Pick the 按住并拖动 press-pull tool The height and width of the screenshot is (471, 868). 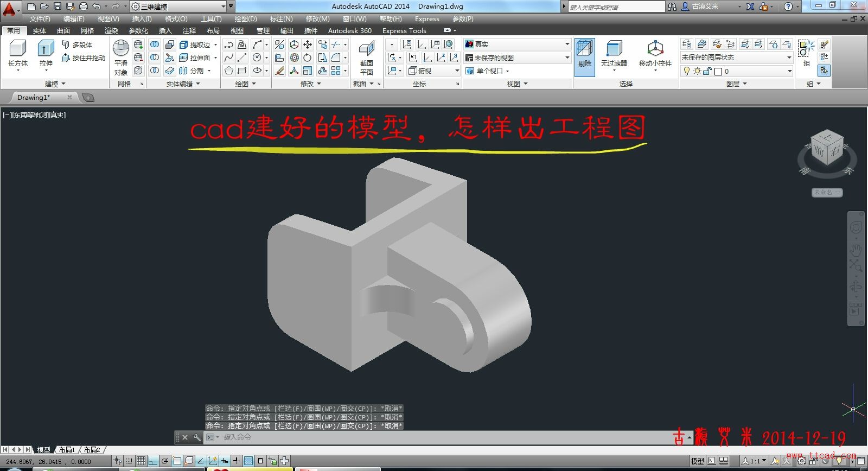pos(83,58)
